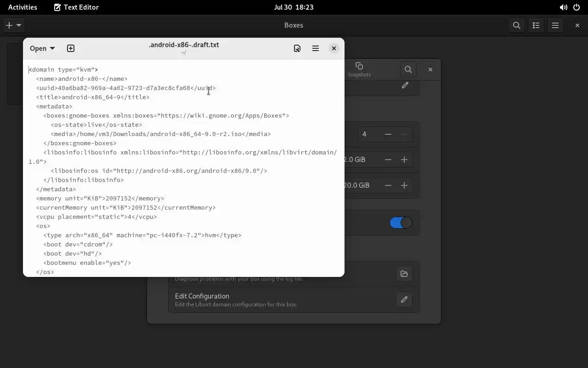Decrease the 20.0 GiB storage

[x=388, y=185]
